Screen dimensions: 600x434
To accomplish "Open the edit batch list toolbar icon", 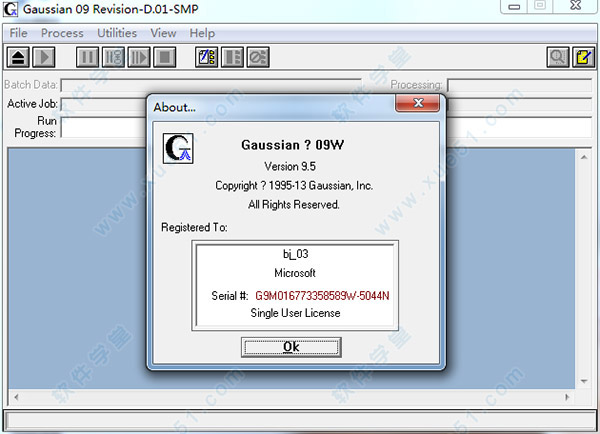I will [x=207, y=57].
